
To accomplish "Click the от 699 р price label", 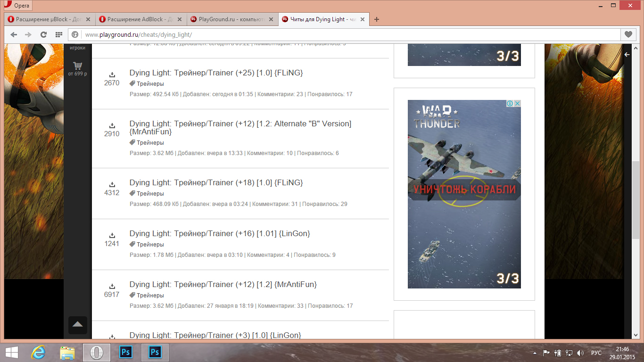I will [77, 74].
